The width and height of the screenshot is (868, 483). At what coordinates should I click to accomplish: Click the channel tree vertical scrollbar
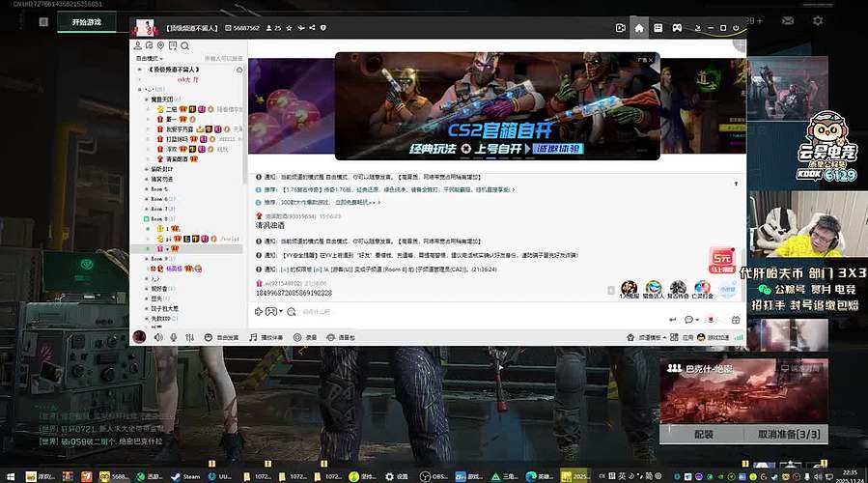244,124
